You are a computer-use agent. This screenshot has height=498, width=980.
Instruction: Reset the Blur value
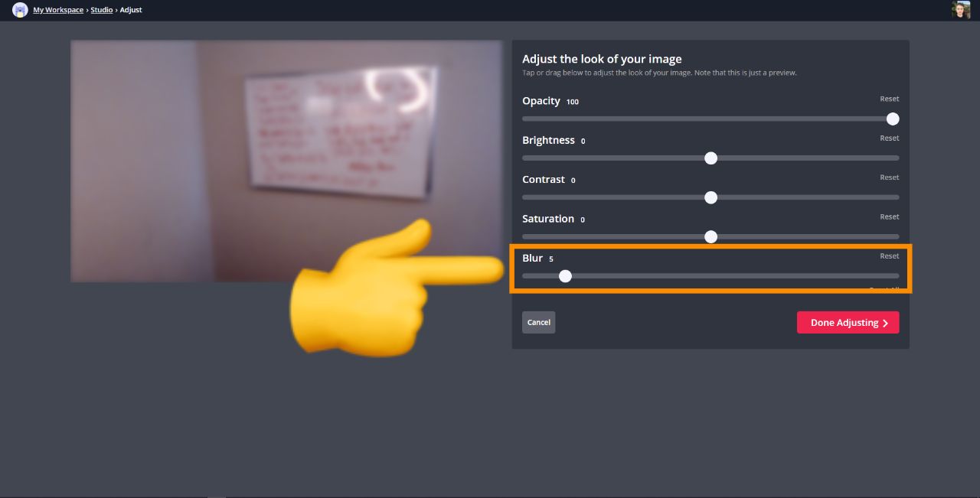click(889, 256)
